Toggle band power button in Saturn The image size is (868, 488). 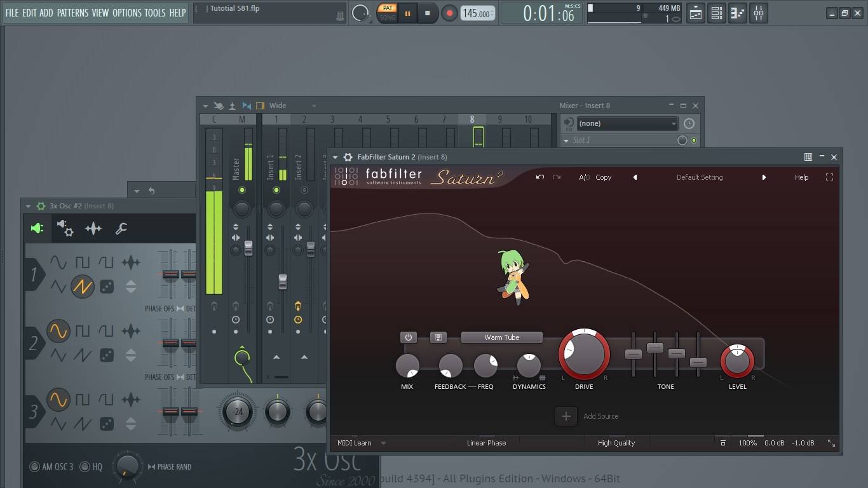[x=408, y=337]
